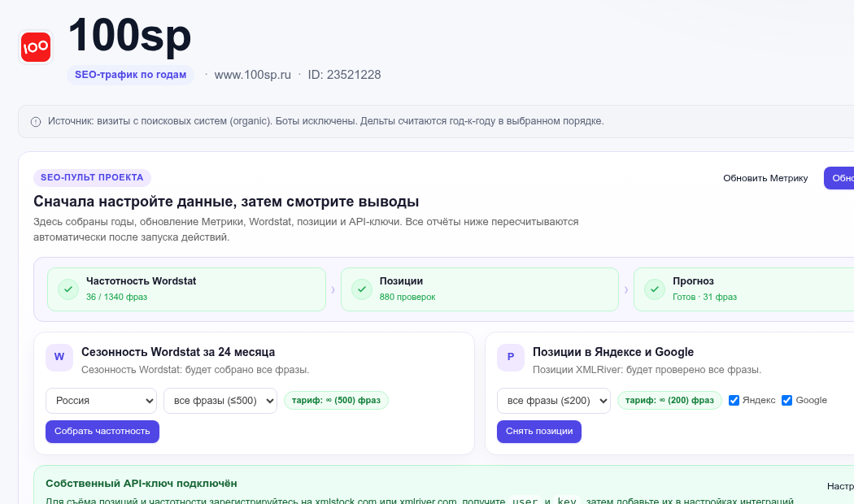Click Позиции в Яндексе и Google heading
The height and width of the screenshot is (504, 854).
[613, 352]
